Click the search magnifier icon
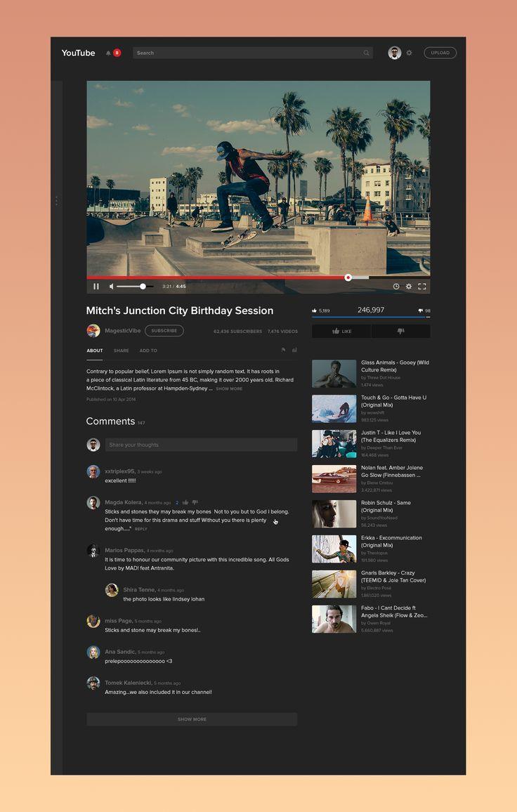Image resolution: width=517 pixels, height=812 pixels. coord(366,53)
